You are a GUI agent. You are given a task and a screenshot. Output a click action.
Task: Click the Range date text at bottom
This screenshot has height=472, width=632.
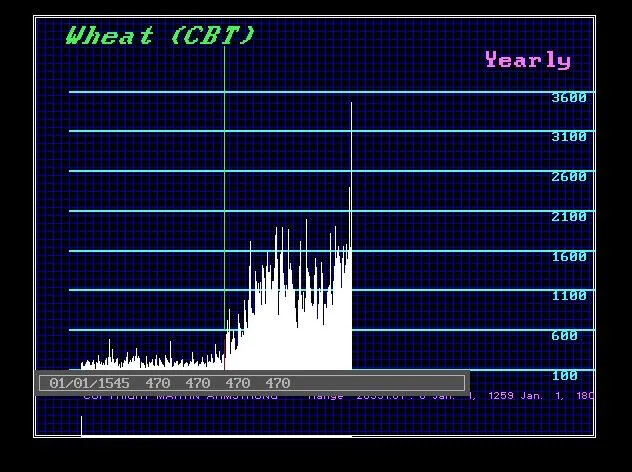click(x=451, y=396)
